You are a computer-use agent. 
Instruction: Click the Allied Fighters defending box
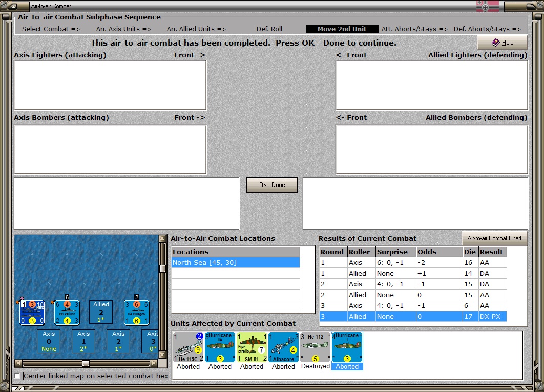[432, 86]
